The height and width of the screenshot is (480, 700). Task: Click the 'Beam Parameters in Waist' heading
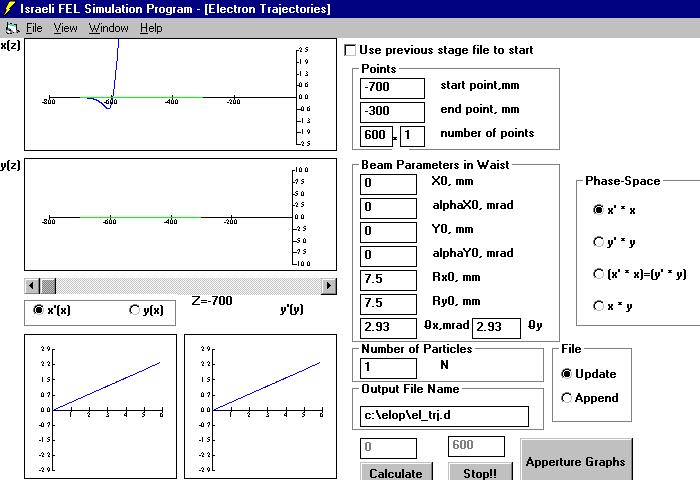click(x=435, y=165)
